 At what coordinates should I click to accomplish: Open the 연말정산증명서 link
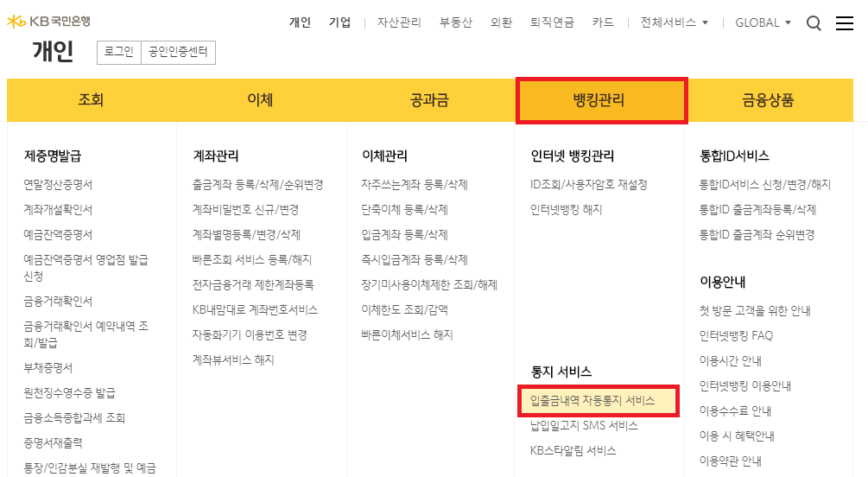click(x=58, y=185)
